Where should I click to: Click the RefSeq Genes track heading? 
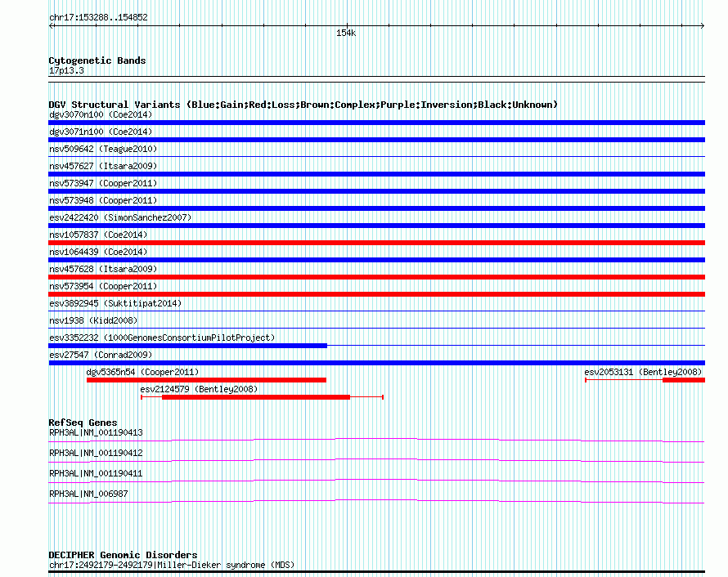(x=83, y=423)
